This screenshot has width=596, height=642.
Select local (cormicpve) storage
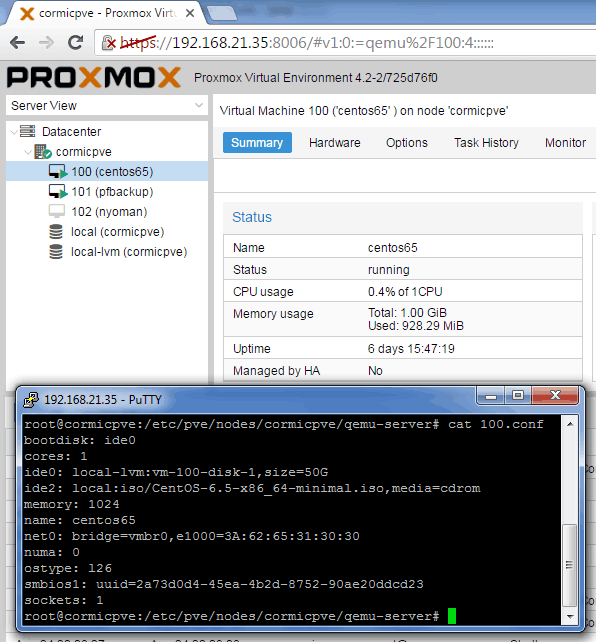117,232
